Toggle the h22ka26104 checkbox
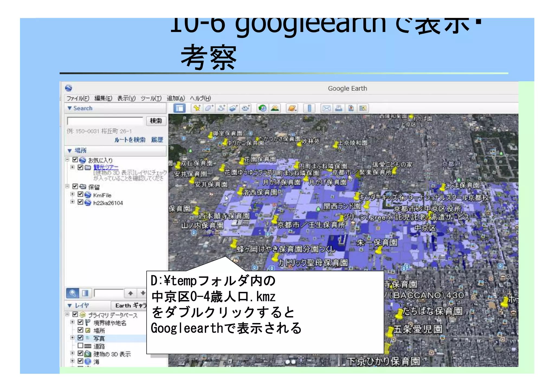555x392 pixels. (x=80, y=202)
